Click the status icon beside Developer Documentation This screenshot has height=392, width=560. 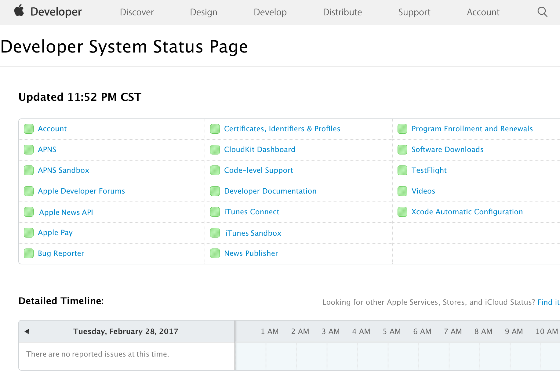[215, 191]
